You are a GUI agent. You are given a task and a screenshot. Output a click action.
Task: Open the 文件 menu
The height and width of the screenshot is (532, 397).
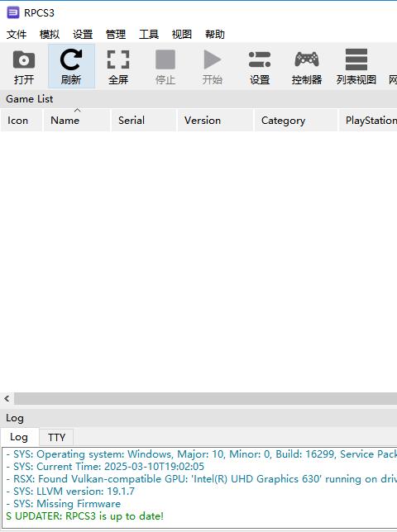click(17, 34)
